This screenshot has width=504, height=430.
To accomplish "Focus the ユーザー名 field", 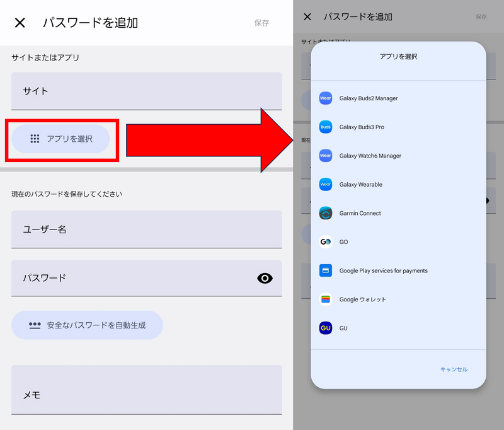I will tap(147, 230).
